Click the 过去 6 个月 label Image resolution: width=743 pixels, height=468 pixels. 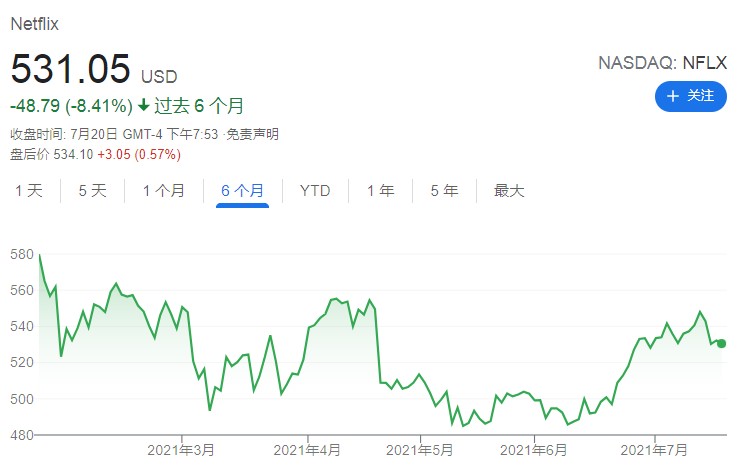(x=199, y=106)
